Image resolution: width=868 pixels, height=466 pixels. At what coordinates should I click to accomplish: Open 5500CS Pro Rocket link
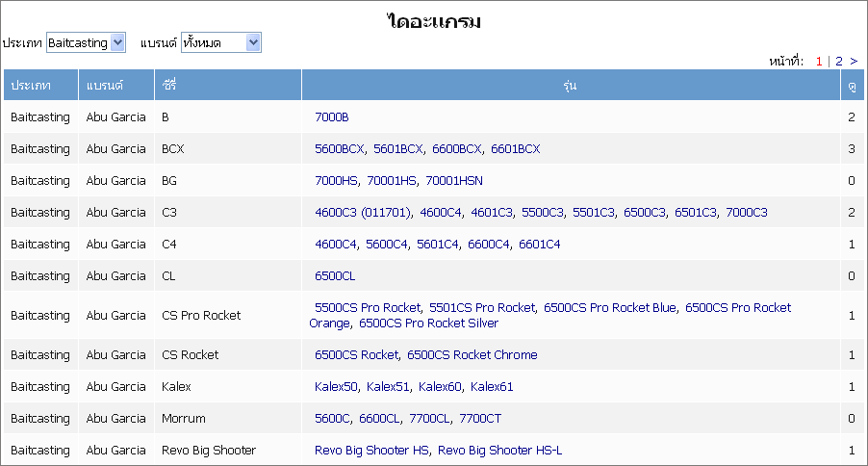point(368,307)
